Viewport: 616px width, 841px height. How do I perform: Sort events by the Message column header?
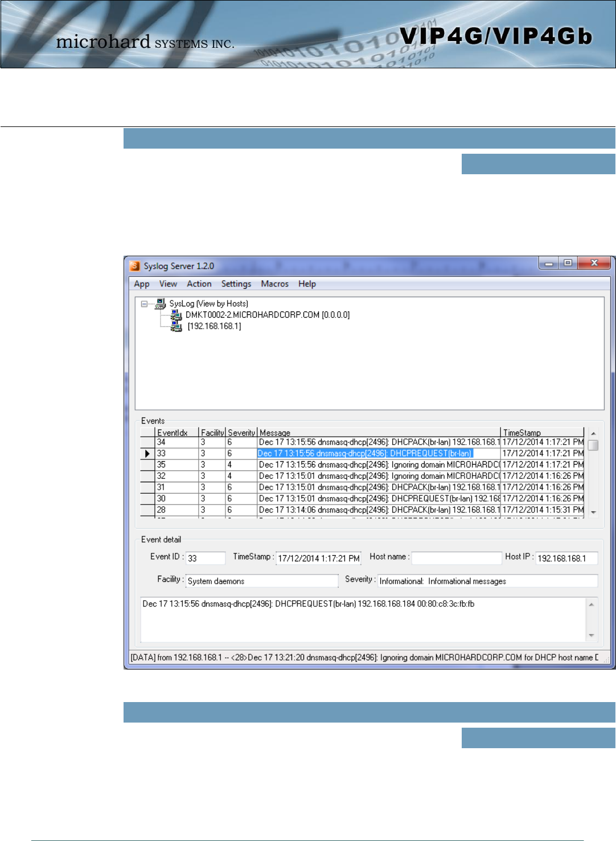point(379,433)
